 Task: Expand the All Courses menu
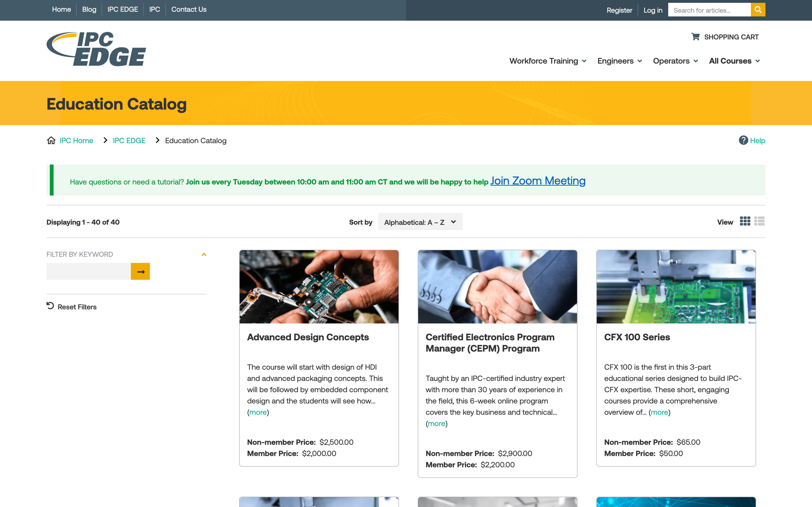(734, 61)
